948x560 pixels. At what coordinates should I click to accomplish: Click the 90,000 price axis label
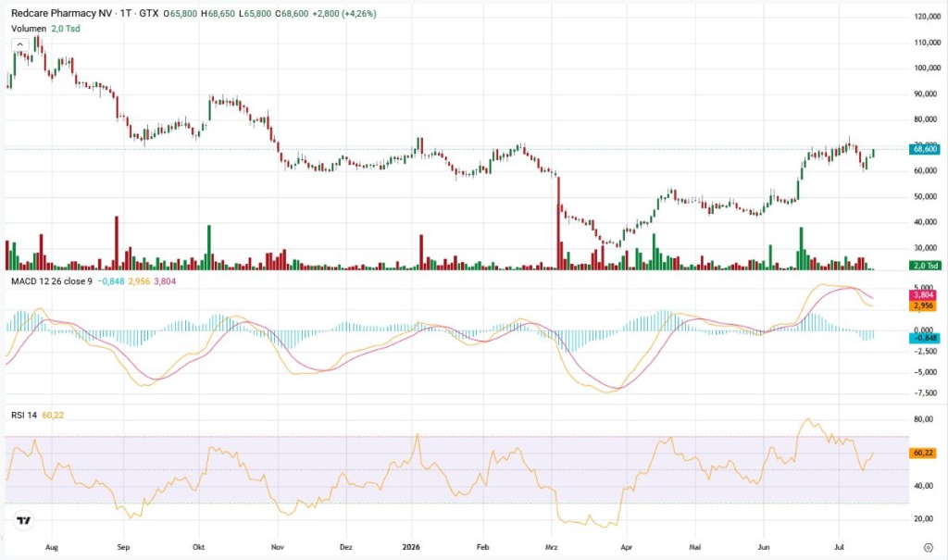[925, 94]
